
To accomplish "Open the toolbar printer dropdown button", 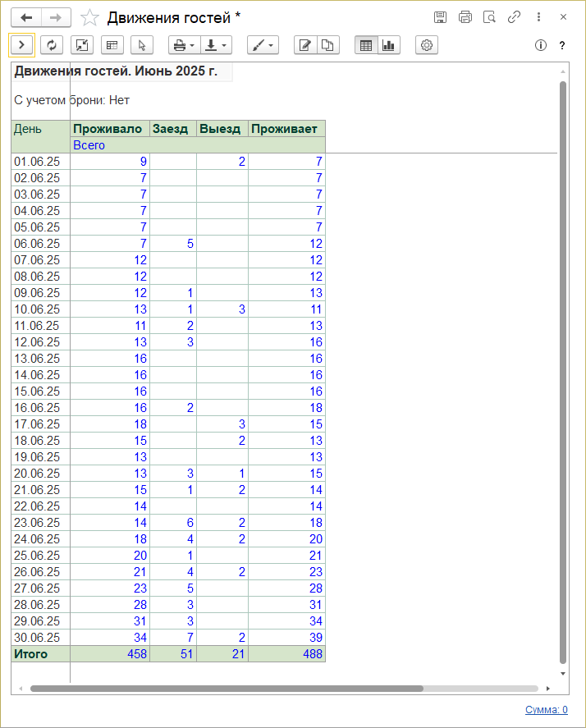I will 184,45.
